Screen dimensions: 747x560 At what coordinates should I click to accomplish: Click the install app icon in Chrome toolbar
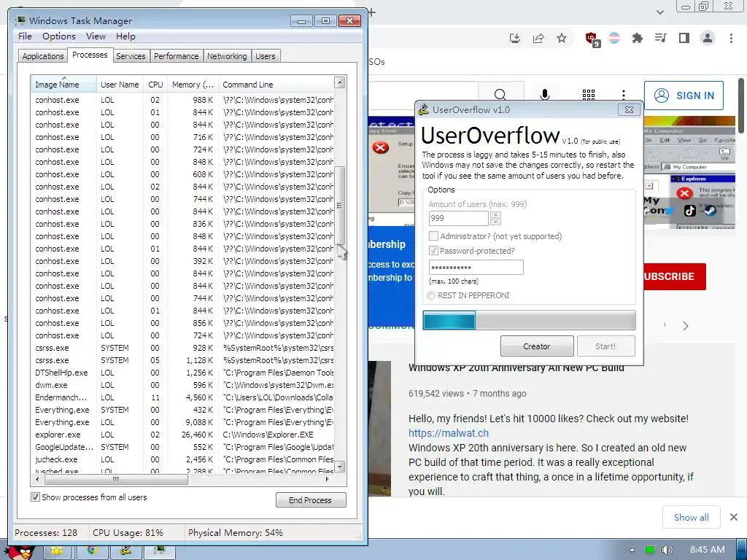[x=514, y=38]
